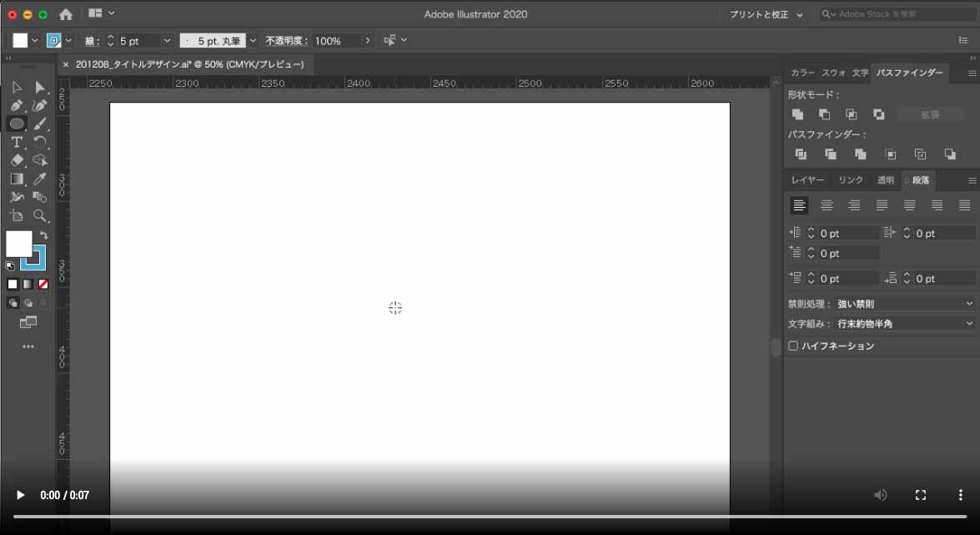Viewport: 980px width, 535px height.
Task: Select the Ellipse tool
Action: click(17, 124)
